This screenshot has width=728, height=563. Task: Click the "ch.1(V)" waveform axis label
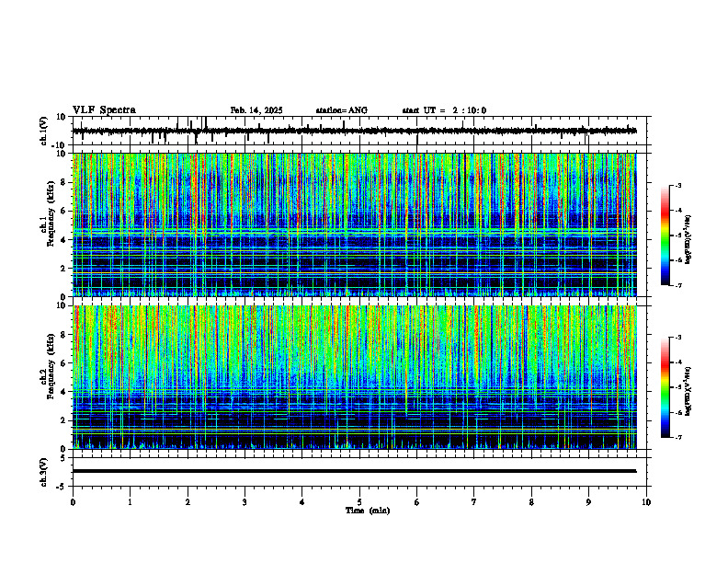[44, 131]
